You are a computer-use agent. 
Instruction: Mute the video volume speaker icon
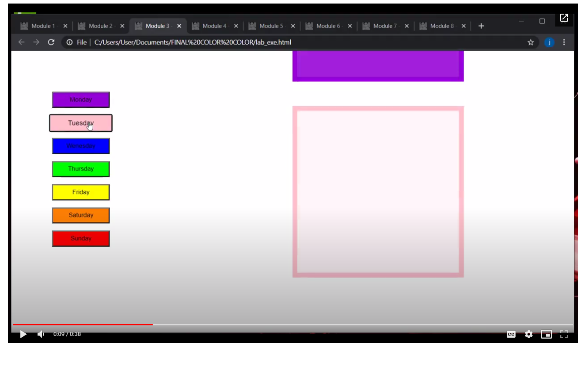click(x=41, y=335)
